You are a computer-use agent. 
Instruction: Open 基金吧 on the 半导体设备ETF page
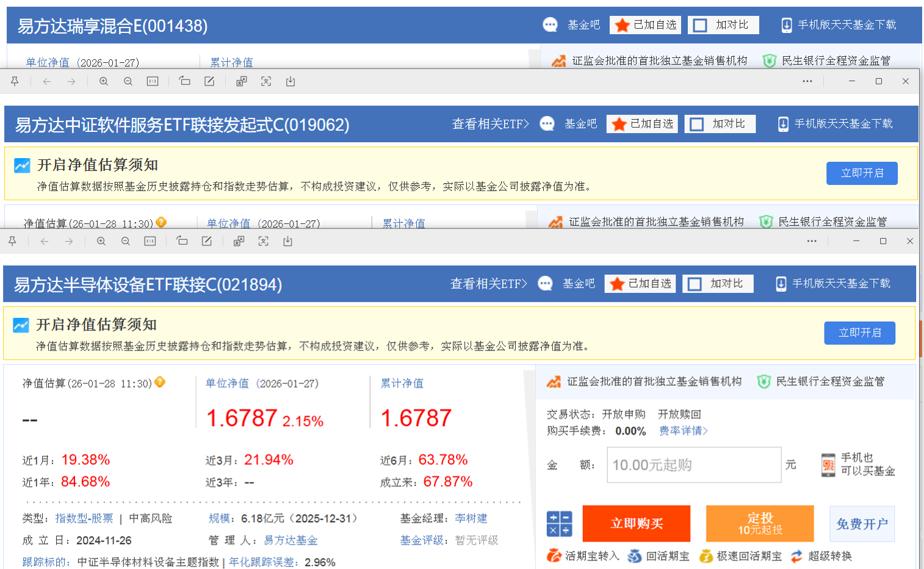[x=579, y=284]
